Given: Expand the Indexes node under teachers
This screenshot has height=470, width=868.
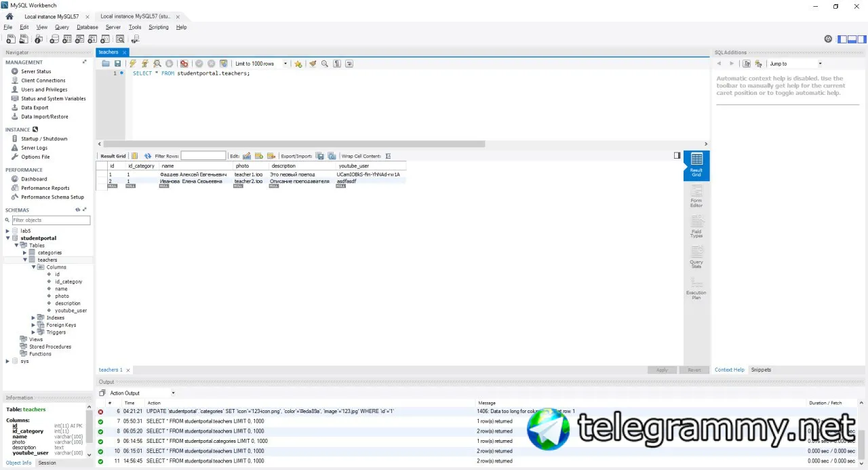Looking at the screenshot, I should point(33,317).
